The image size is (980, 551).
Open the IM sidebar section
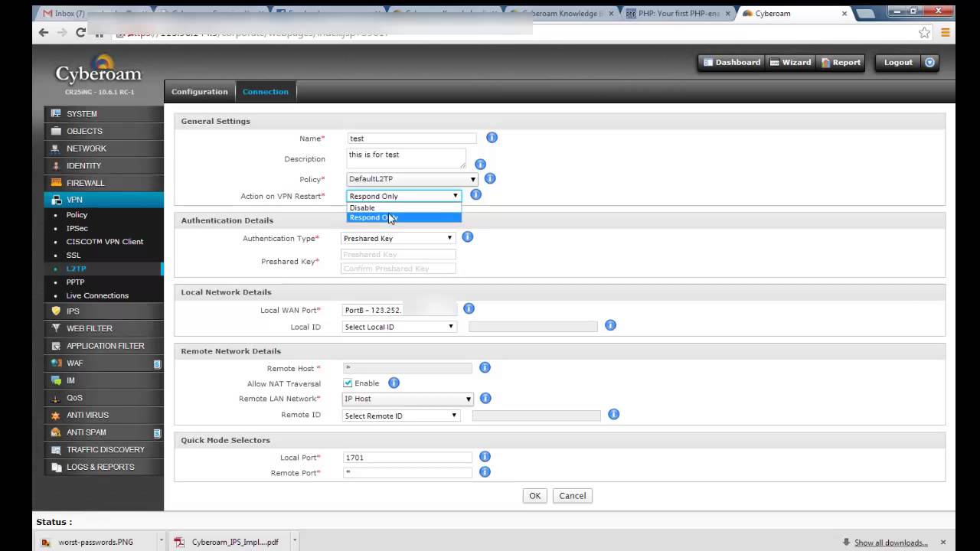[x=104, y=380]
